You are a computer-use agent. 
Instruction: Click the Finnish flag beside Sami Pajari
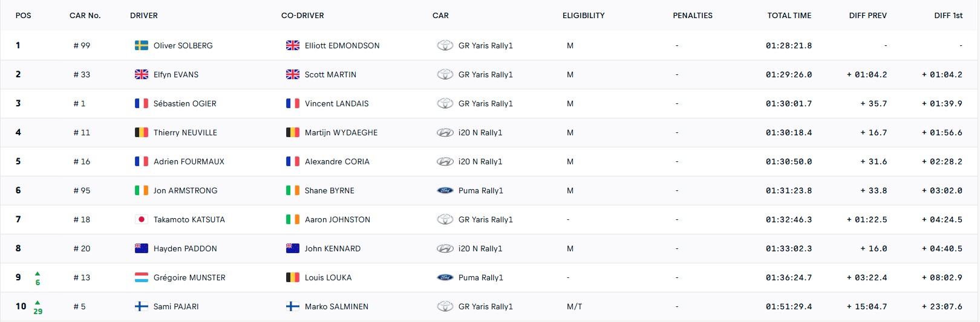click(142, 306)
